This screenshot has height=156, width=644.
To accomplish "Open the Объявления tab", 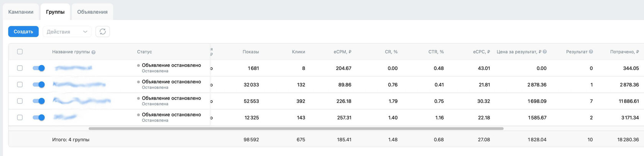I will tap(92, 12).
